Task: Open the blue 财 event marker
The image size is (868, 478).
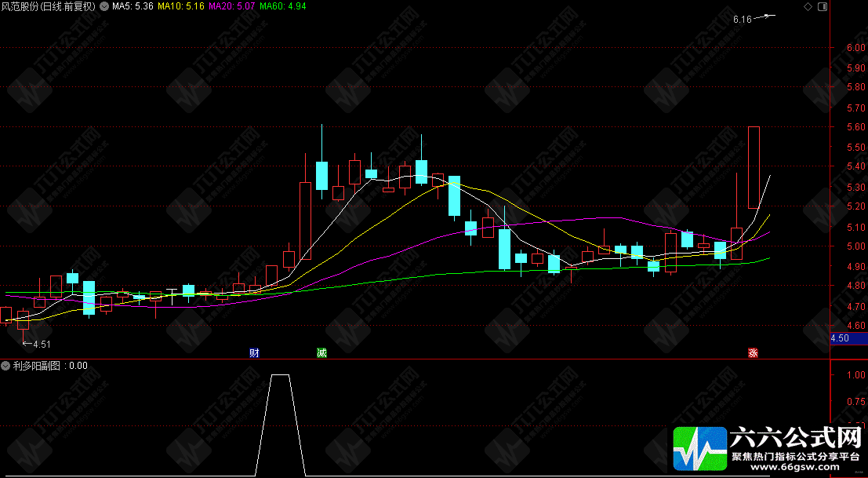Action: tap(254, 353)
